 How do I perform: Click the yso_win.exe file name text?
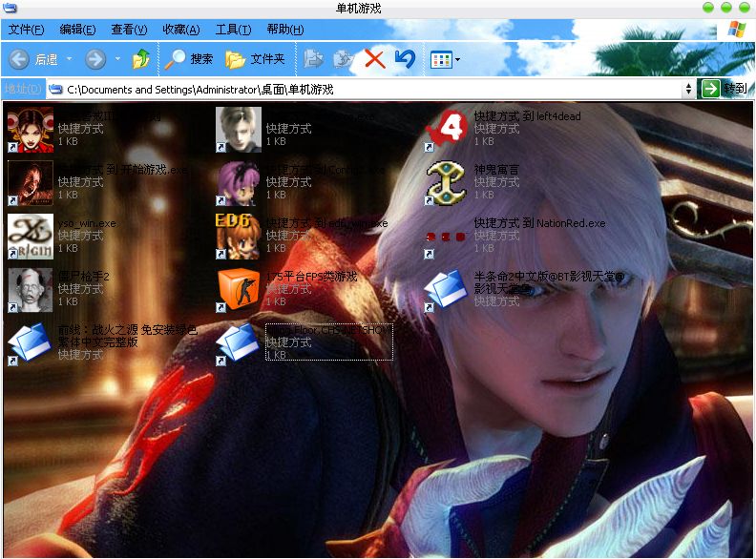click(87, 223)
